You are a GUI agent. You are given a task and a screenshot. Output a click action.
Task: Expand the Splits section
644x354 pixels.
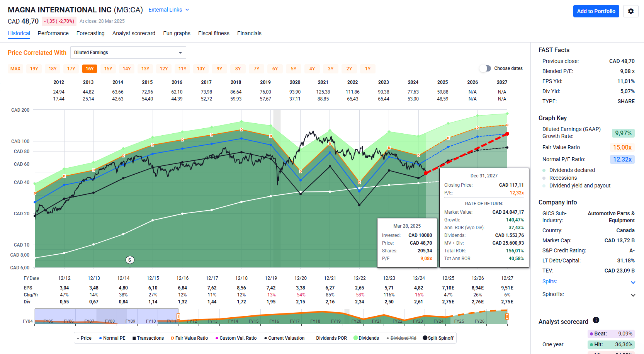(x=633, y=282)
